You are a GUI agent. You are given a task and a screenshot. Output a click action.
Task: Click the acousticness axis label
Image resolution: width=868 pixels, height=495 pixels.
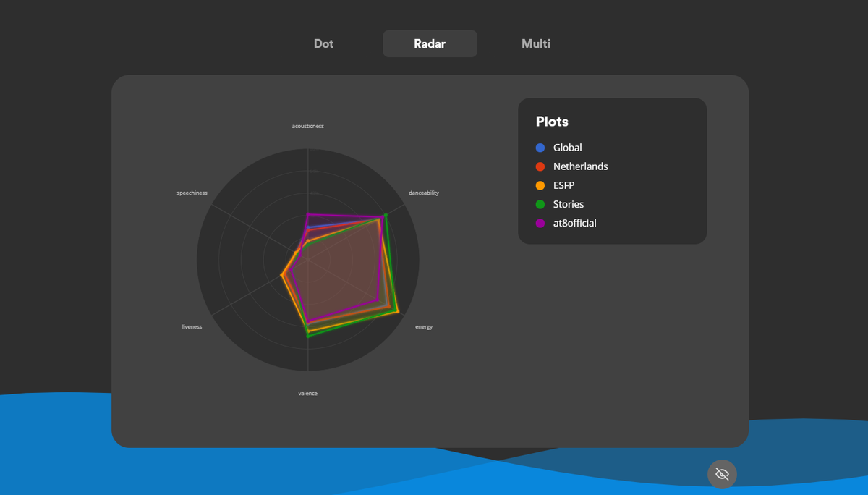pyautogui.click(x=308, y=126)
